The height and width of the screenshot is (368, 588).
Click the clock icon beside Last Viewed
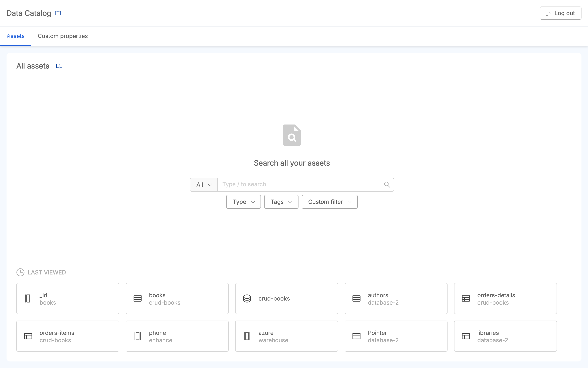click(20, 272)
